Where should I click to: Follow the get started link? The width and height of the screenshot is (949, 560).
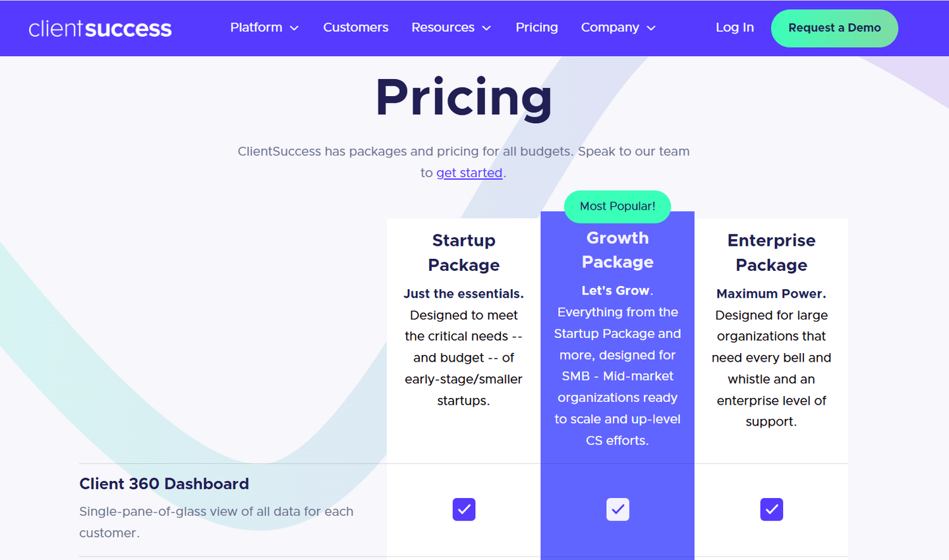coord(469,173)
